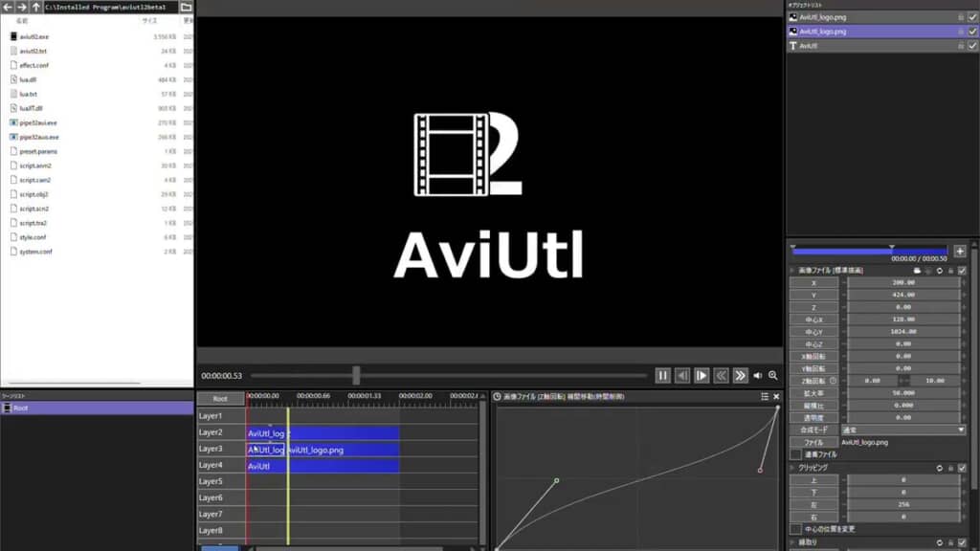Select the AviUtl text clip on Layer4
Screen dimensions: 980x551
click(x=323, y=466)
